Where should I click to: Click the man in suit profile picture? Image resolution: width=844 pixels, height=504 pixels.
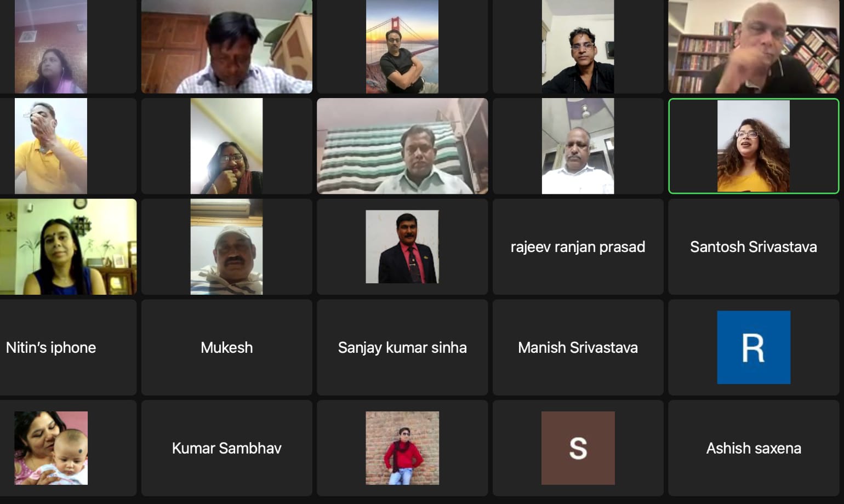pyautogui.click(x=402, y=247)
